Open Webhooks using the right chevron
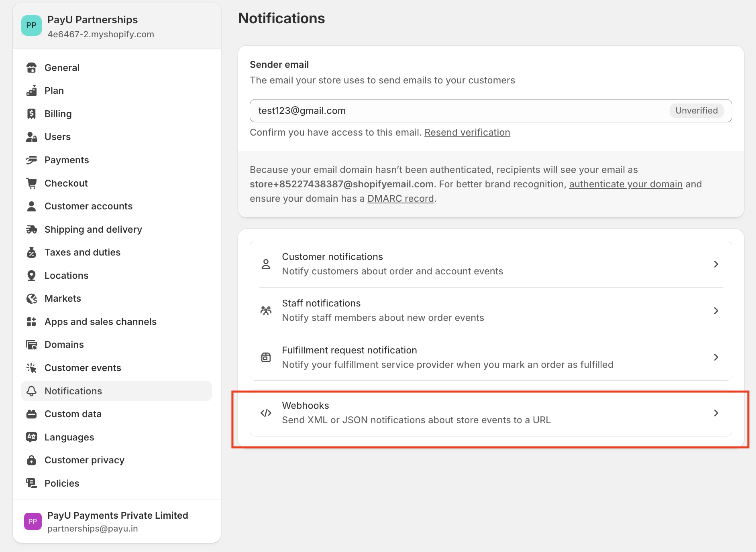The width and height of the screenshot is (756, 552). coord(716,413)
